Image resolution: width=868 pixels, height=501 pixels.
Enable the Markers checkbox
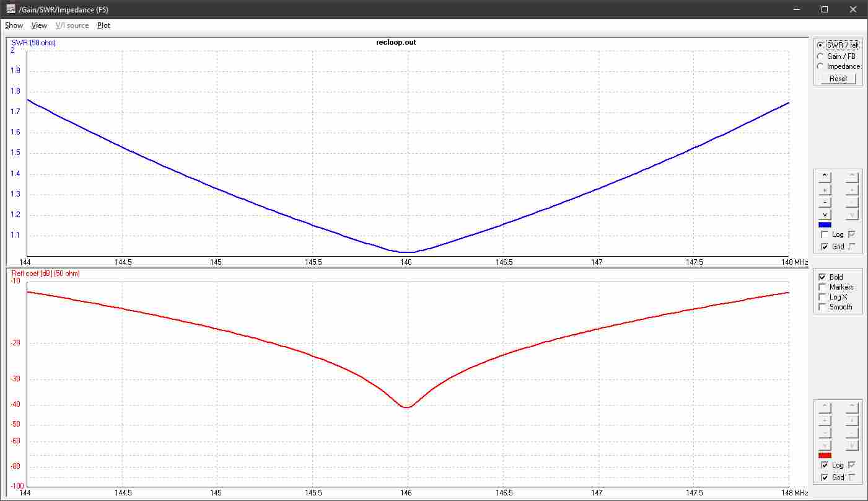822,287
